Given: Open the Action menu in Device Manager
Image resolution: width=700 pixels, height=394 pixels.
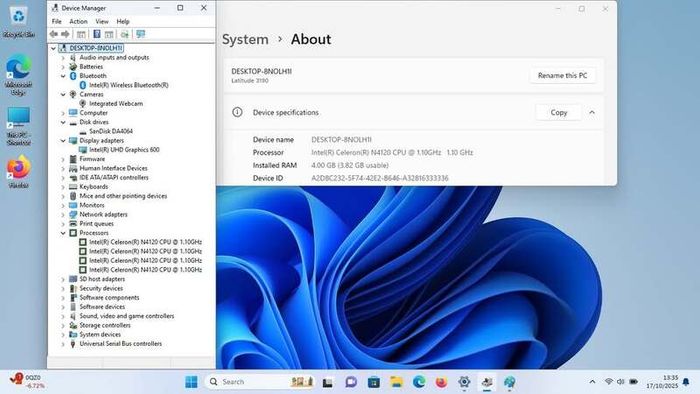Looking at the screenshot, I should [x=78, y=21].
